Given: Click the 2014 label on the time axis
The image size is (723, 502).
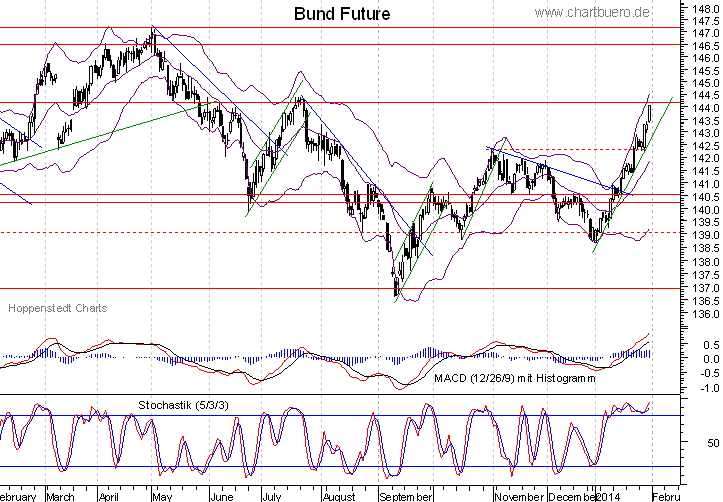Looking at the screenshot, I should coord(608,496).
